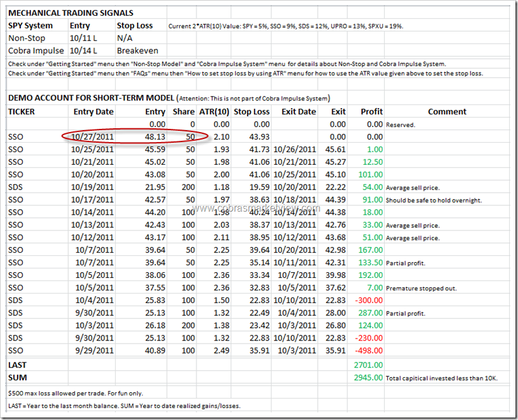Click the 'Premature stopped out.' comment
Screen dimensions: 518x420
point(421,288)
